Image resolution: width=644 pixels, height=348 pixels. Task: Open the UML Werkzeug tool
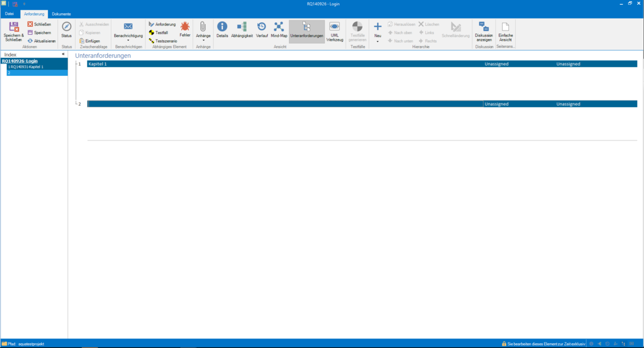coord(334,28)
